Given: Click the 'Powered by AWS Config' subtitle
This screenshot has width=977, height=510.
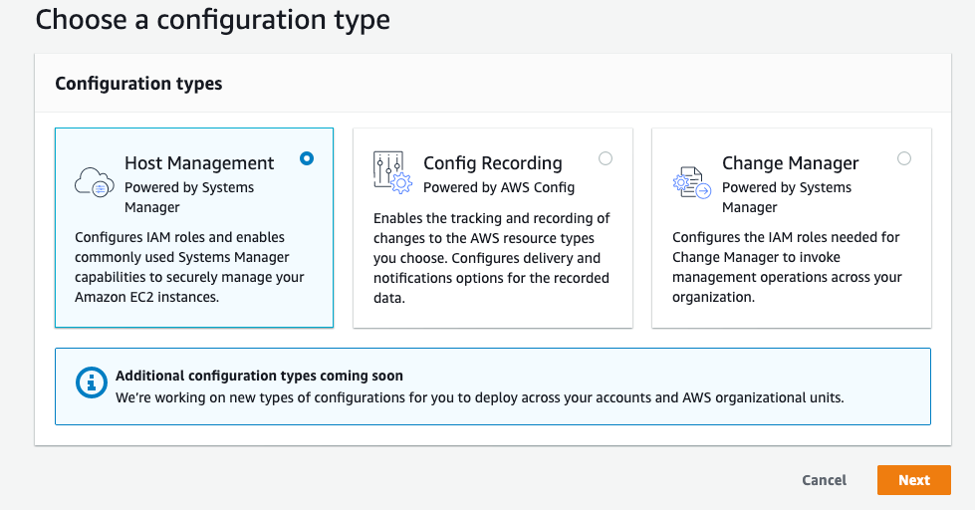Looking at the screenshot, I should pyautogui.click(x=498, y=187).
